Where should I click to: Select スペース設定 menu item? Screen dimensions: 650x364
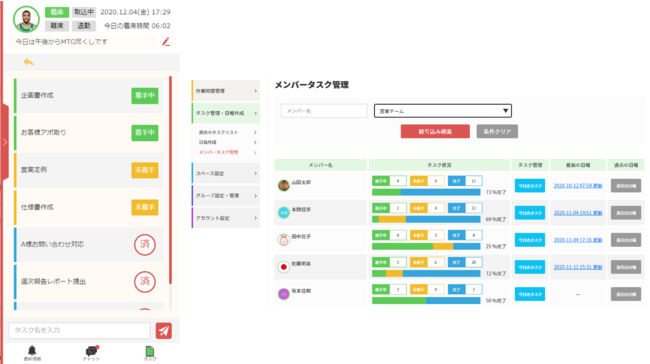226,173
